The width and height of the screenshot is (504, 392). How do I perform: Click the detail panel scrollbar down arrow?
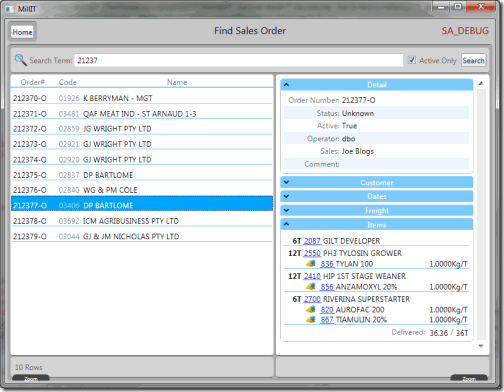pos(481,346)
